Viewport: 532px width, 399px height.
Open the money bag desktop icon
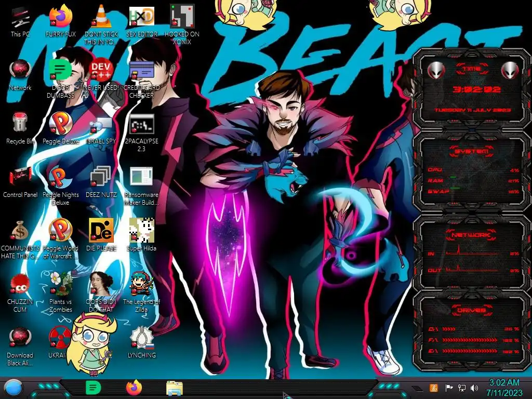point(20,239)
